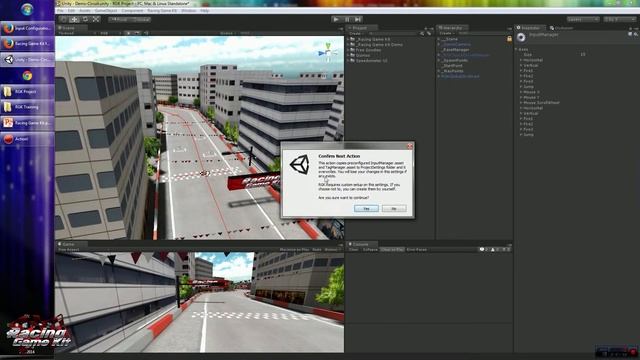Viewport: 640px width, 360px height.
Task: Open the Component menu
Action: pyautogui.click(x=132, y=11)
